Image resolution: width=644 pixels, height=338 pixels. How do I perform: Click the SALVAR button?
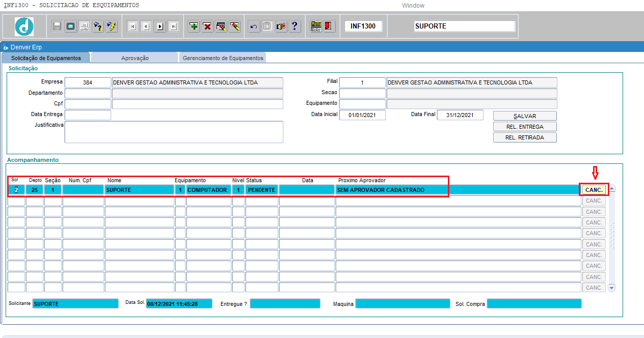click(x=525, y=116)
